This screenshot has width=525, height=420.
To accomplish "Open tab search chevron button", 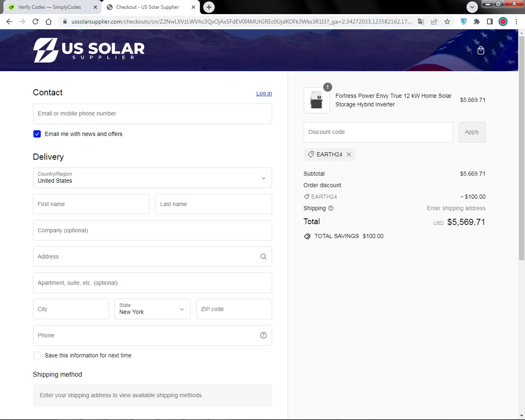I will pos(472,7).
